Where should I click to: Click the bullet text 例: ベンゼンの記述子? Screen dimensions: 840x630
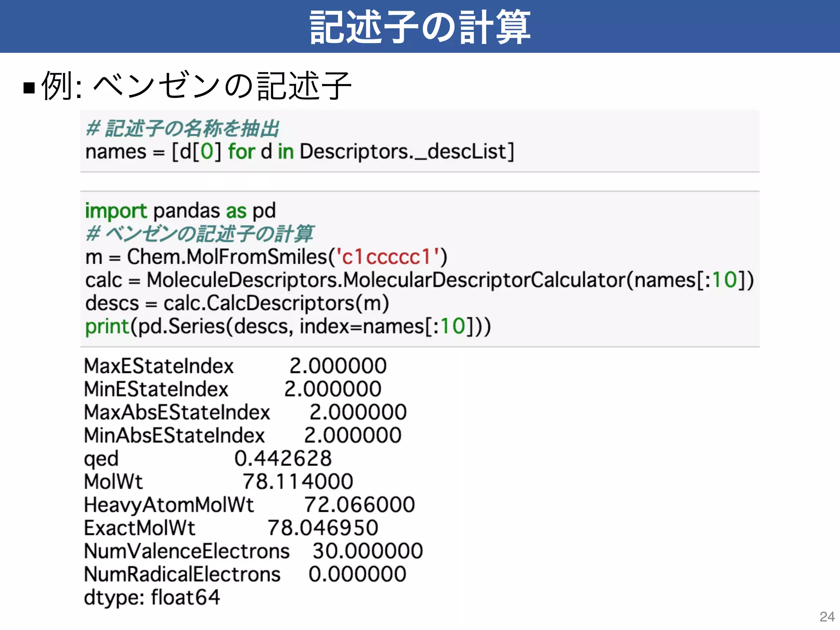(196, 86)
